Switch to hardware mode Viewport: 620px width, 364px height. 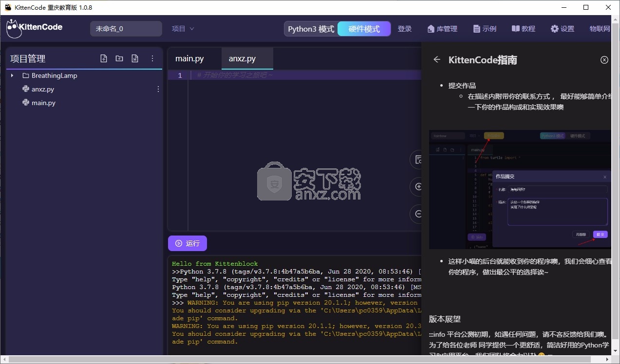click(x=364, y=29)
